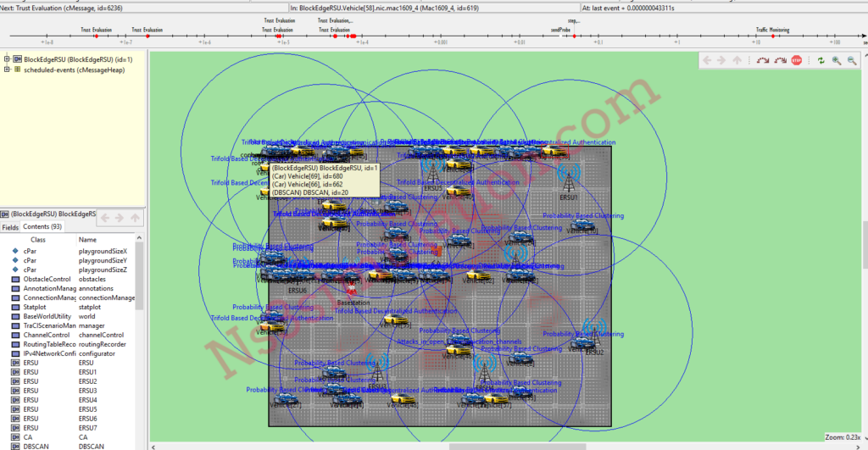Select the playgroundSizeZ parameter row

click(69, 270)
